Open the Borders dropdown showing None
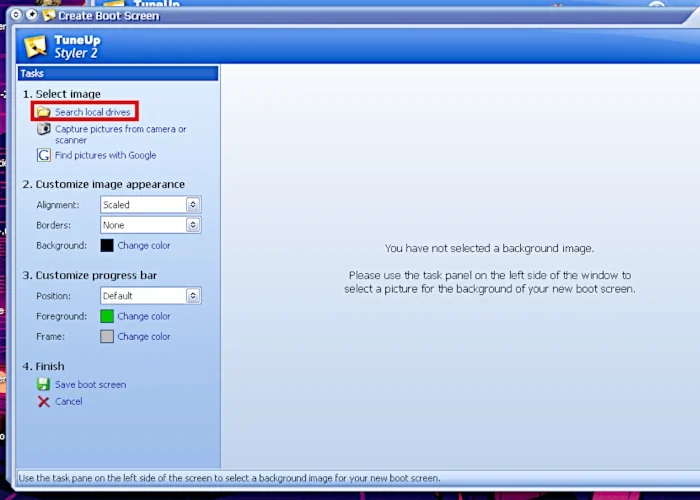 point(150,225)
